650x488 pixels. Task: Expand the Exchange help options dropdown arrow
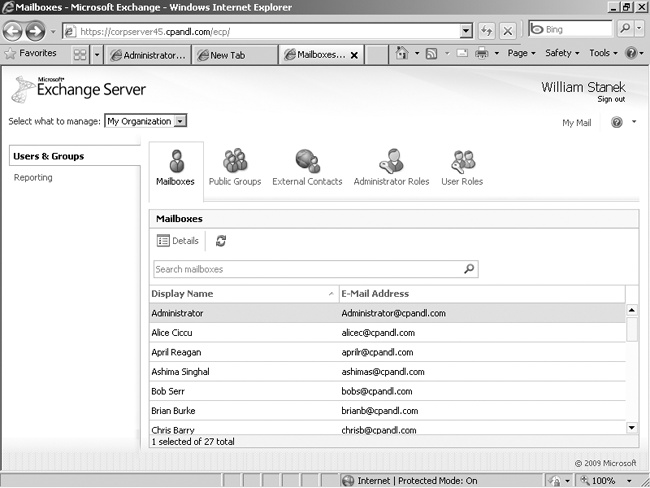pyautogui.click(x=634, y=122)
